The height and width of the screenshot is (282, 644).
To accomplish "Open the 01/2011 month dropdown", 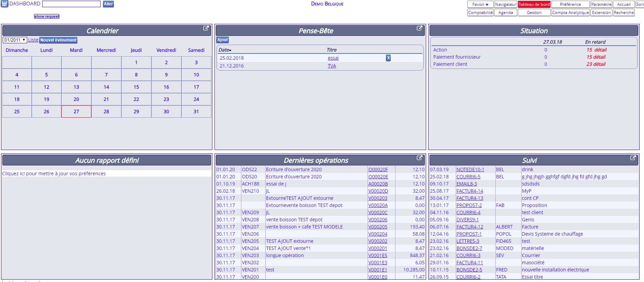I will click(x=15, y=40).
